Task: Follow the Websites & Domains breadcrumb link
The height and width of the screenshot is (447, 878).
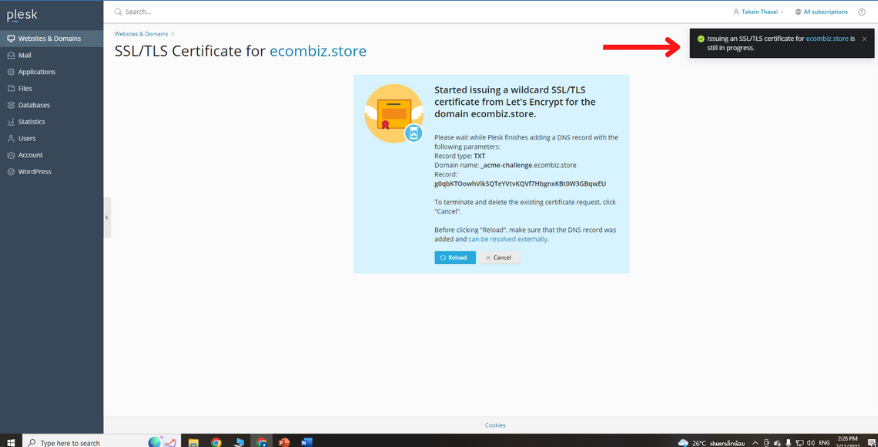Action: coord(141,34)
